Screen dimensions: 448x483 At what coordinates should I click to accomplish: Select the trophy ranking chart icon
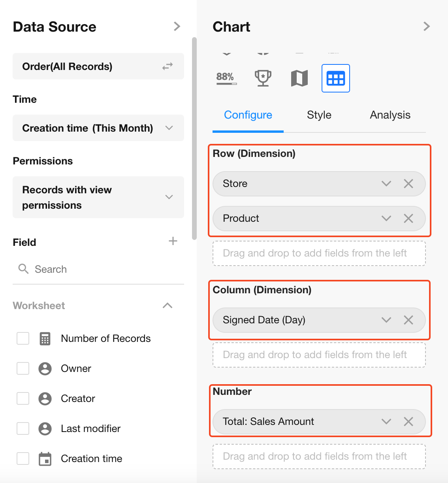(263, 78)
